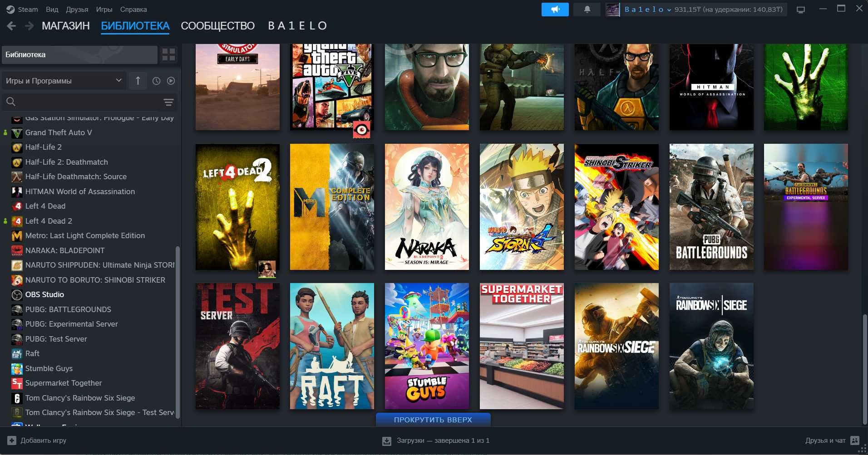Open the Вид menu
The image size is (868, 455).
52,9
